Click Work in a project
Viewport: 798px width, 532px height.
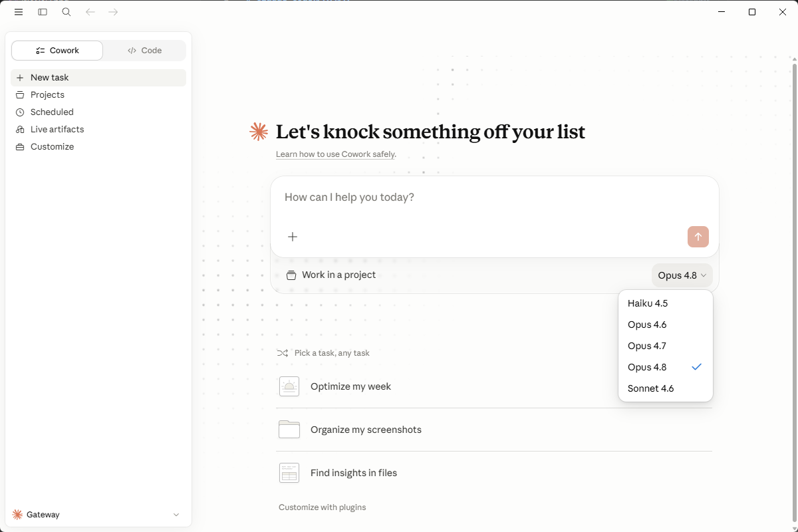point(331,275)
